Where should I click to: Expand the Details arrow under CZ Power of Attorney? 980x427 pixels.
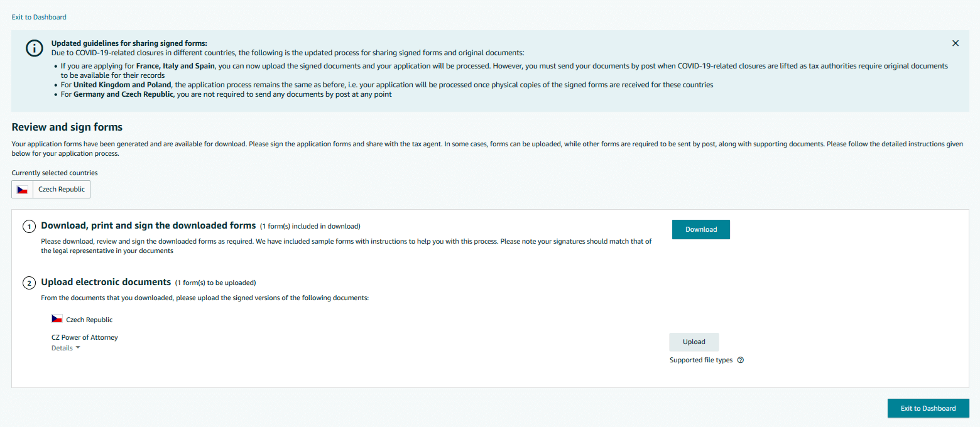pos(78,348)
